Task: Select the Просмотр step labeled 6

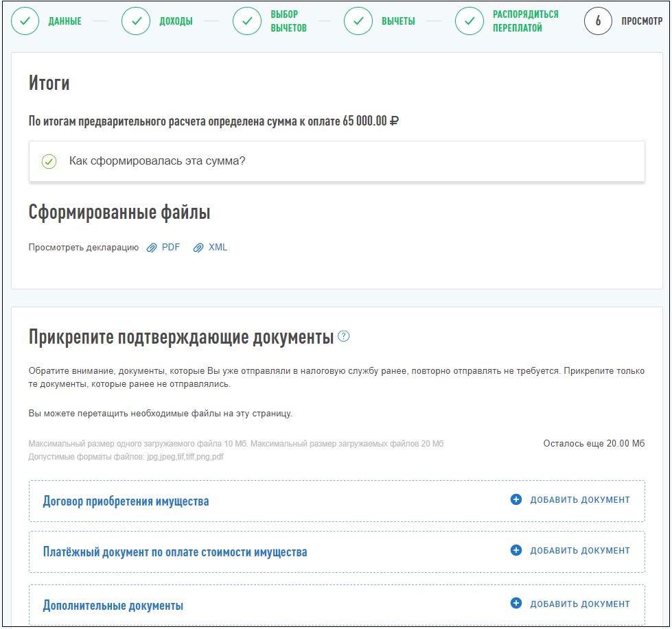Action: [597, 21]
